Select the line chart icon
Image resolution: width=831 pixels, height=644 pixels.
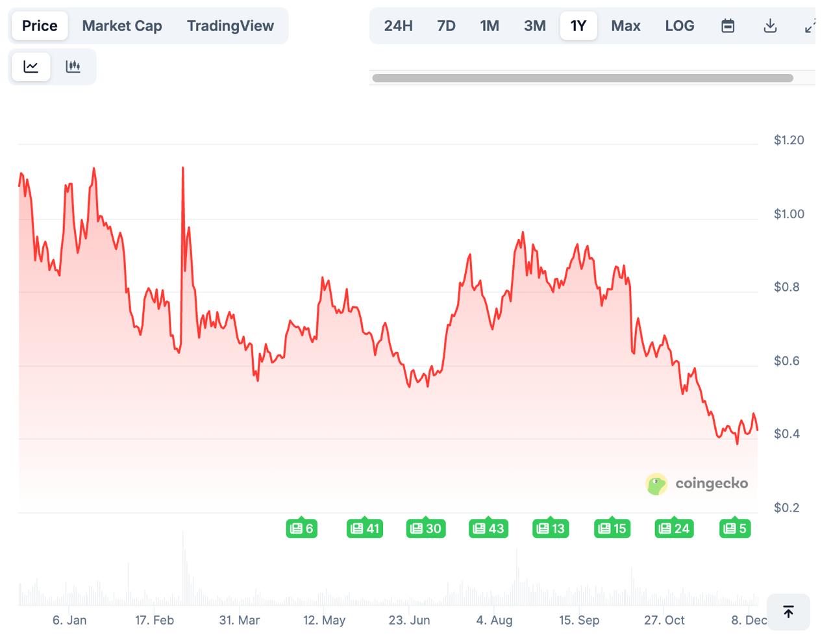(31, 66)
